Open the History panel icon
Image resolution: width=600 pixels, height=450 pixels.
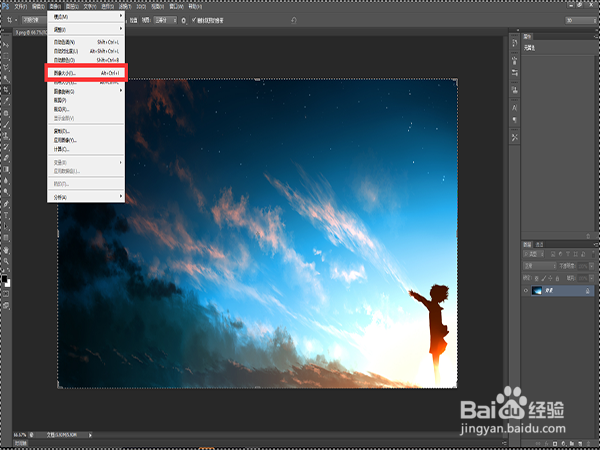tap(515, 43)
